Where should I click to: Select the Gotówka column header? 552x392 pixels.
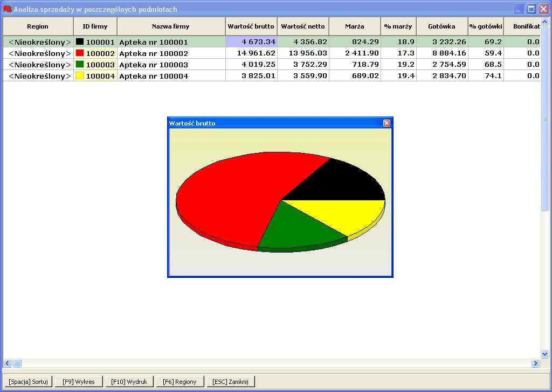441,26
